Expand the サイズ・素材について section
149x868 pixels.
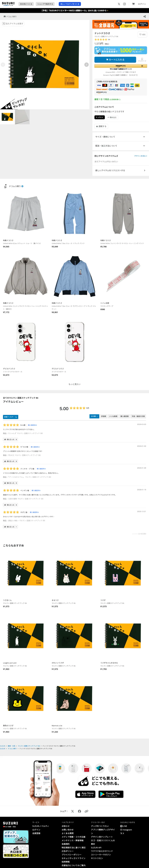(120, 137)
